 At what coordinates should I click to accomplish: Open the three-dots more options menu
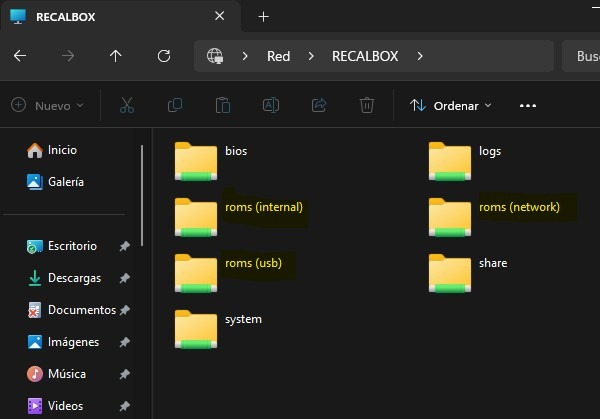click(x=528, y=105)
